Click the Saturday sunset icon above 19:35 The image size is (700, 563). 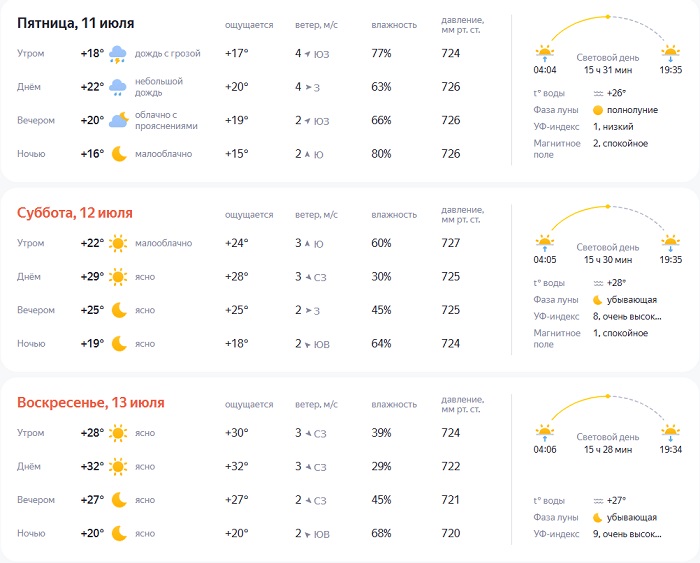tap(670, 241)
